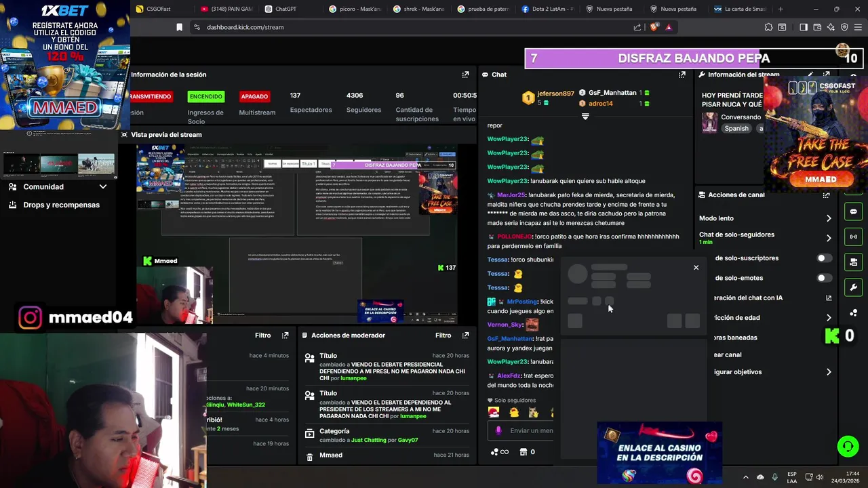Open Leo AI sparkle icon in toolbar
The image size is (868, 488).
pyautogui.click(x=831, y=27)
